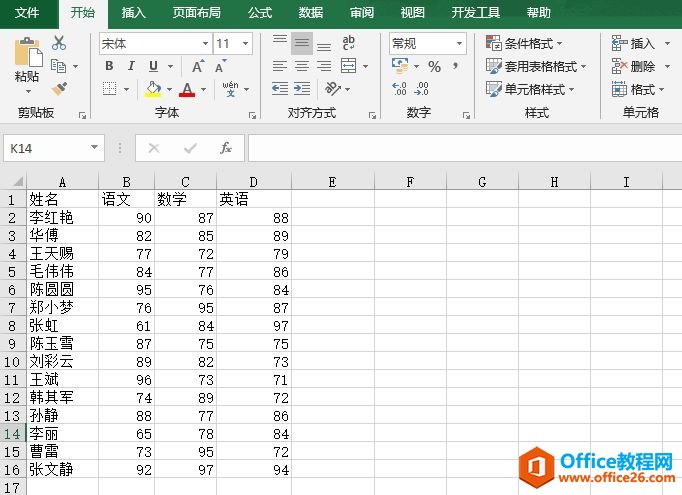
Task: Click the confirm checkmark in formula bar
Action: [190, 148]
